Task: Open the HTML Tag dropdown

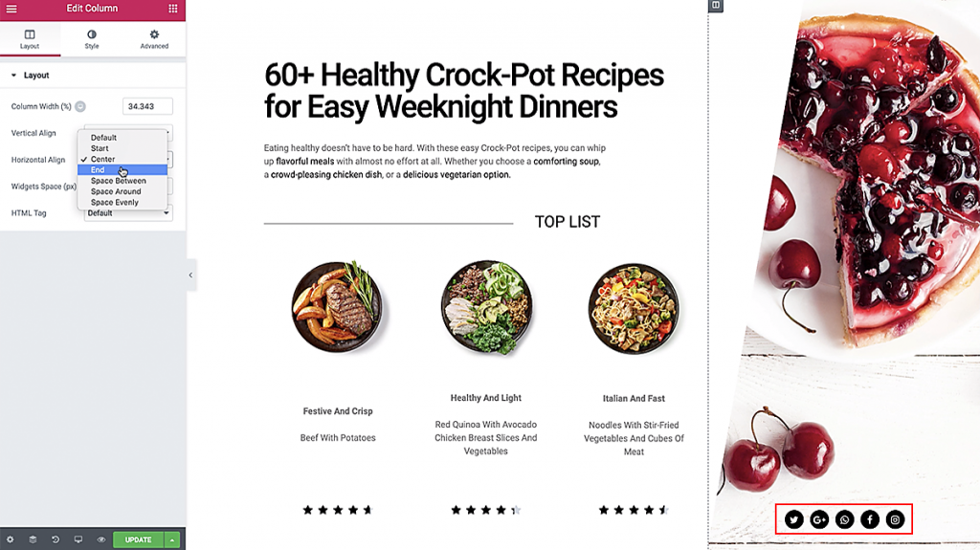Action: click(x=128, y=214)
